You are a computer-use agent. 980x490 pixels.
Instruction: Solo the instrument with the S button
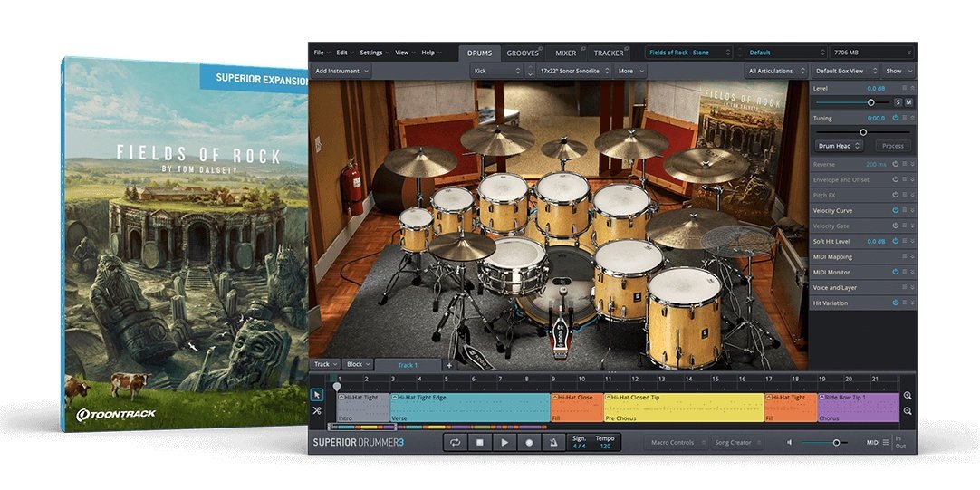[x=898, y=102]
